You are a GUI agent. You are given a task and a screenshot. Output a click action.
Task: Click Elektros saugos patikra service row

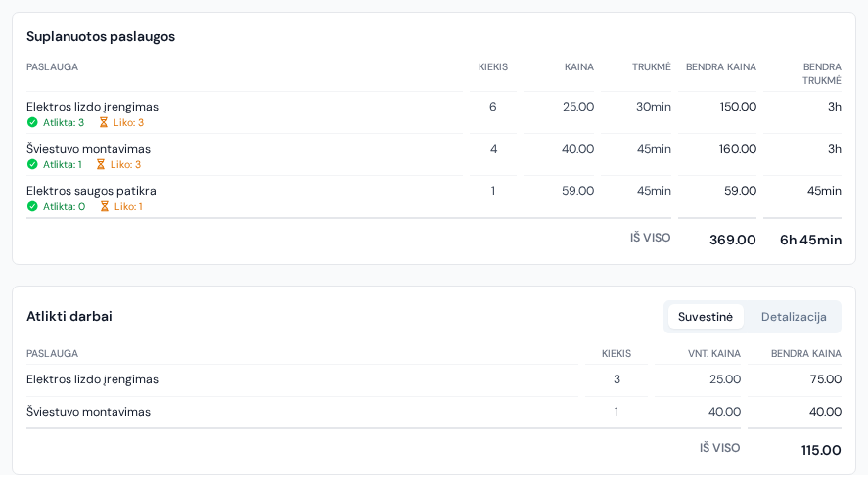click(434, 197)
